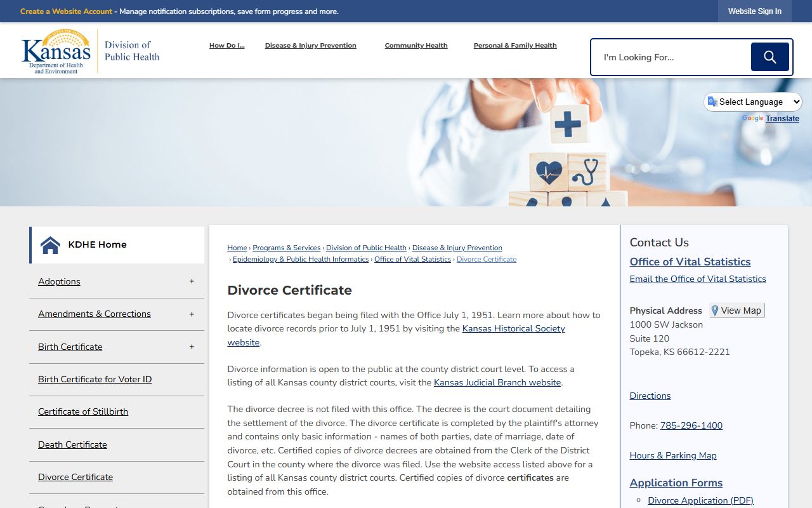This screenshot has width=812, height=508.
Task: Open the Community Health menu
Action: click(x=416, y=46)
